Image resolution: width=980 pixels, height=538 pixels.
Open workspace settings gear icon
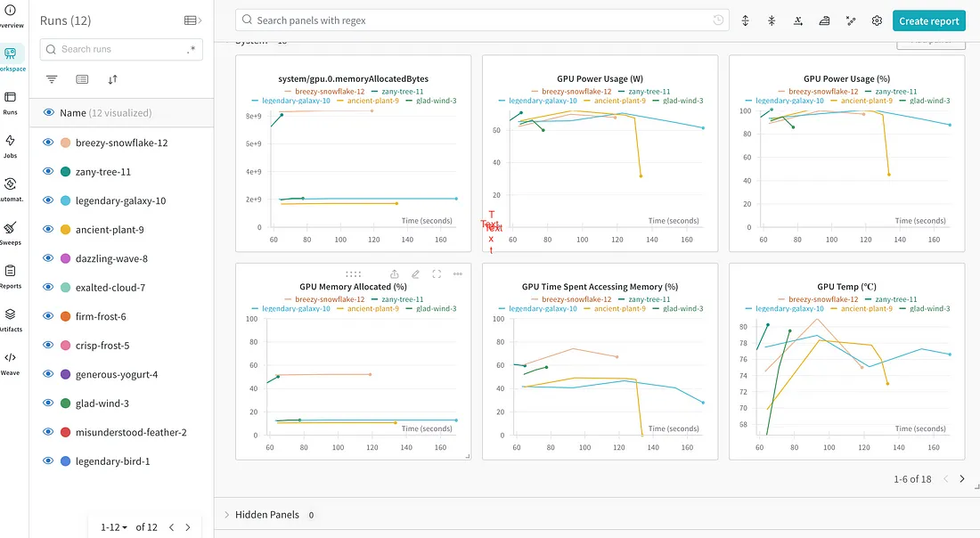point(877,20)
